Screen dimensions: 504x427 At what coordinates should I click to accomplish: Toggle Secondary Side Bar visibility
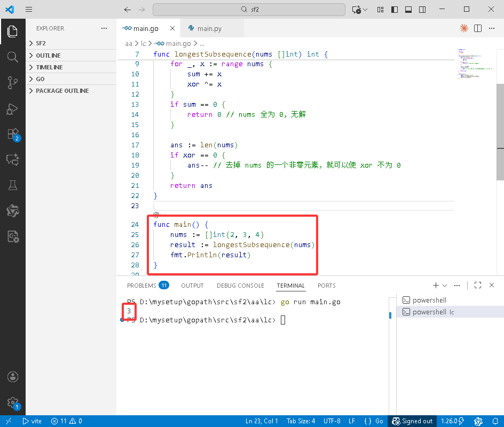point(422,10)
